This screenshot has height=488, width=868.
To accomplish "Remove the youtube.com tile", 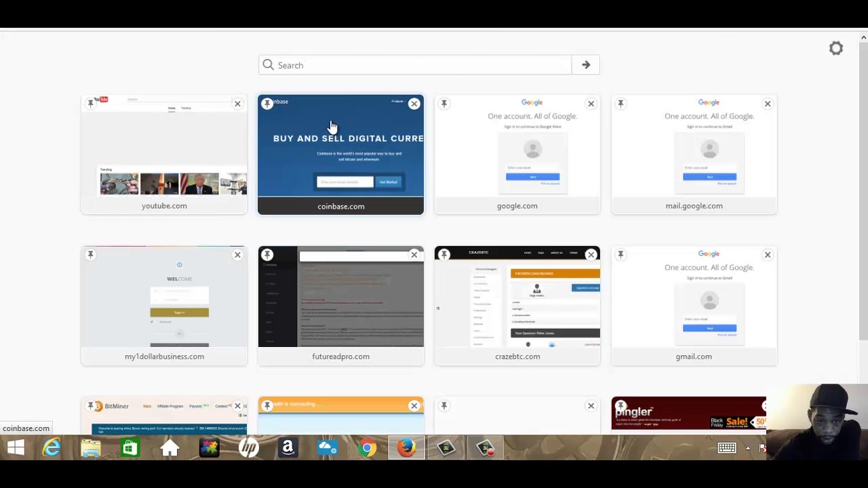I will coord(237,104).
